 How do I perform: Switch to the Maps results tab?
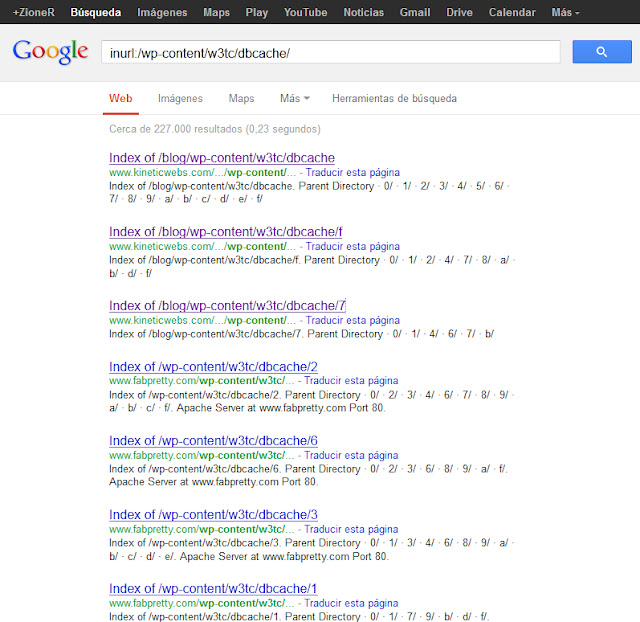pos(241,98)
